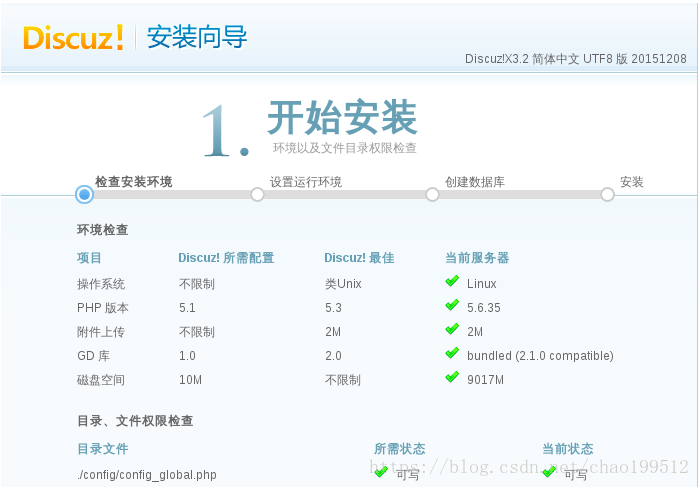Click the 检查安装环境 step label
This screenshot has height=487, width=700.
pos(133,182)
